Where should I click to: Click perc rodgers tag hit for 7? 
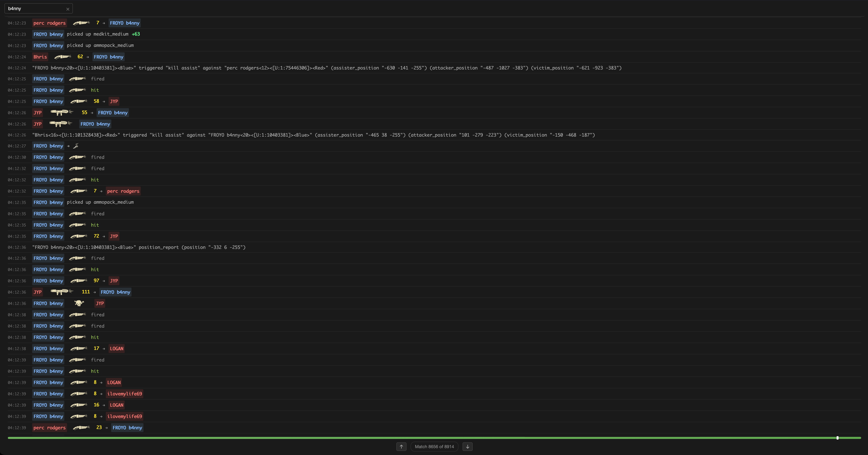123,191
